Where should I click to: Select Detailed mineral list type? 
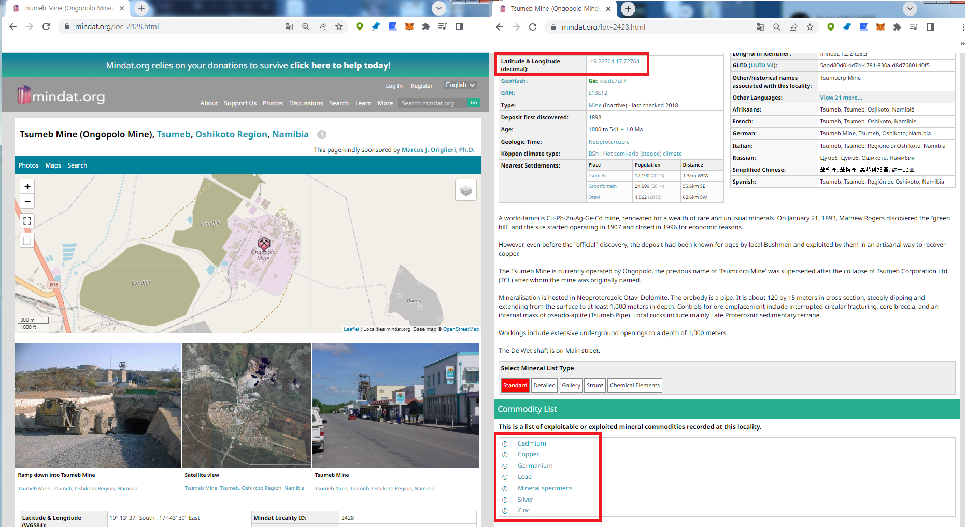click(x=544, y=385)
